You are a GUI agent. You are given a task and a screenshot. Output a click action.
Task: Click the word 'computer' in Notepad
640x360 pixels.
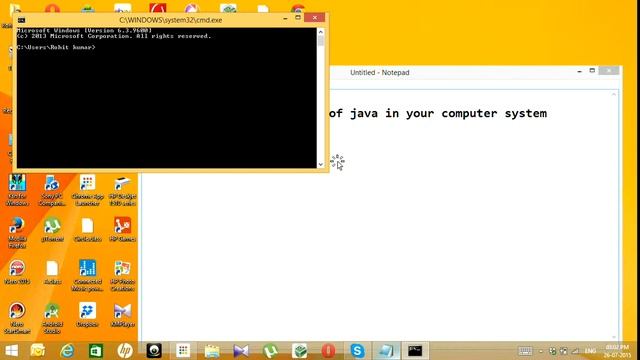(x=469, y=114)
